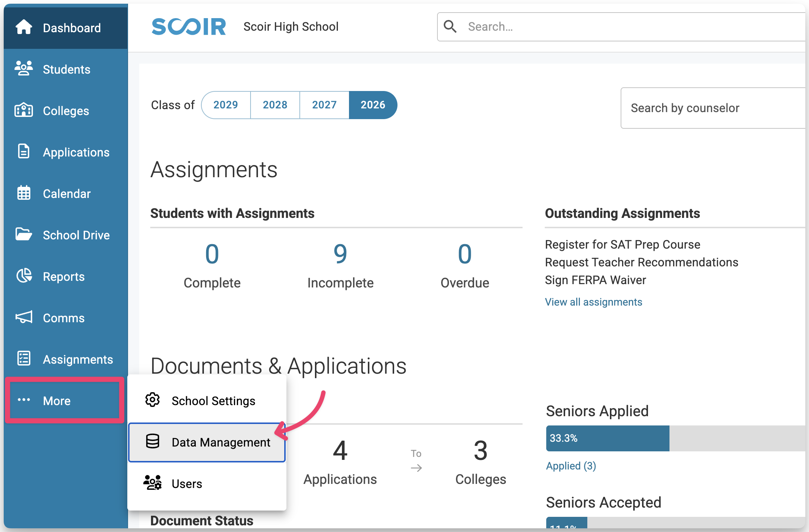Click the Seniors Applied 33.3% progress bar
Image resolution: width=809 pixels, height=532 pixels.
[x=607, y=438]
